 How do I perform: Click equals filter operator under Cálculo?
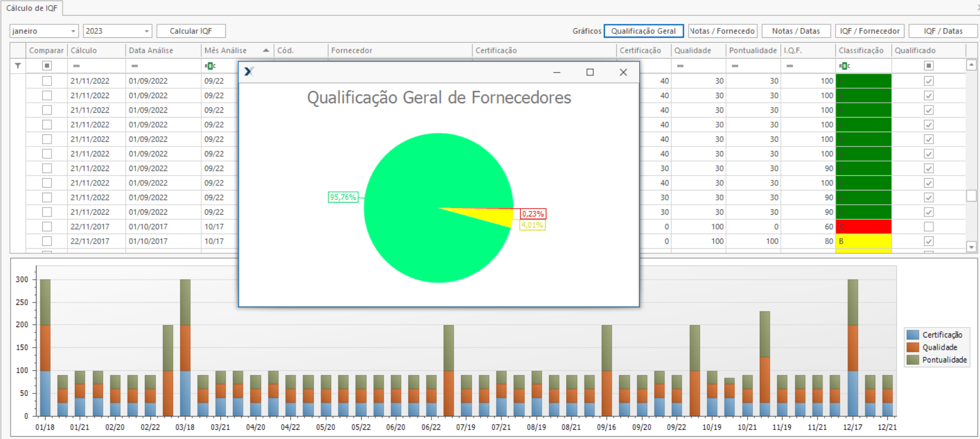coord(77,66)
